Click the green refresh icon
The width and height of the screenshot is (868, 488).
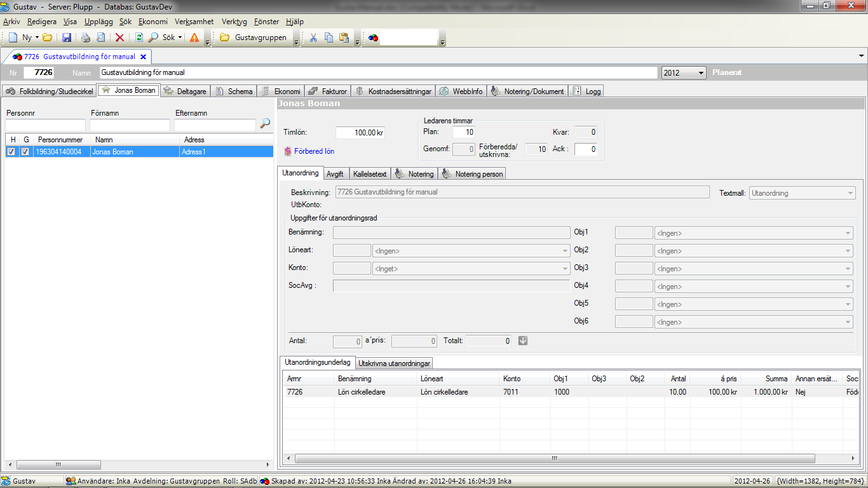[139, 37]
